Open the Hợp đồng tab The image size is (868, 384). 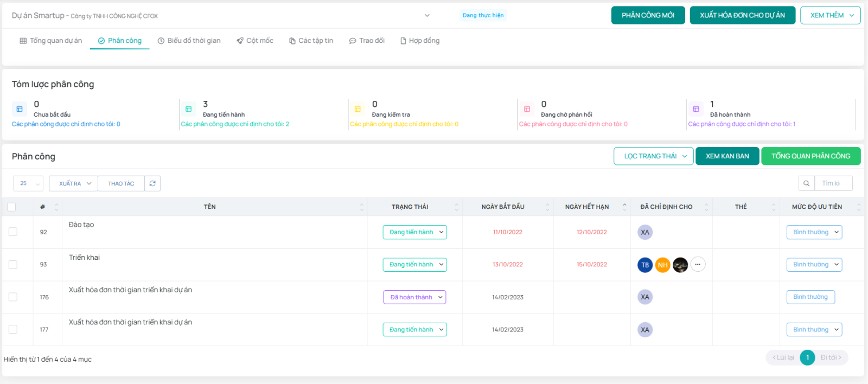[420, 41]
